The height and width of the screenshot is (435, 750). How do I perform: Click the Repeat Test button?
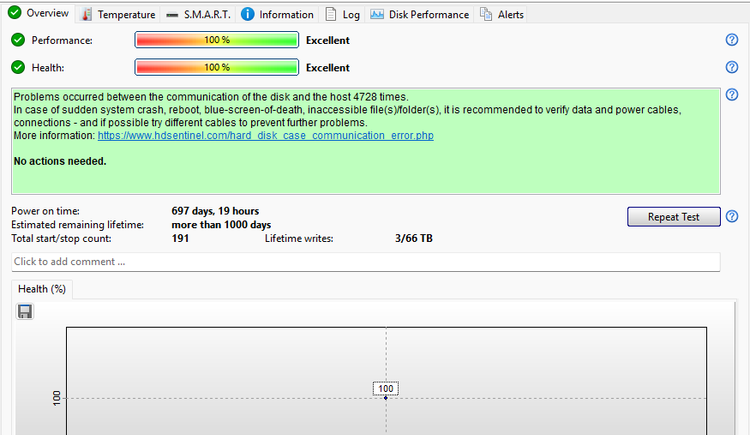673,217
